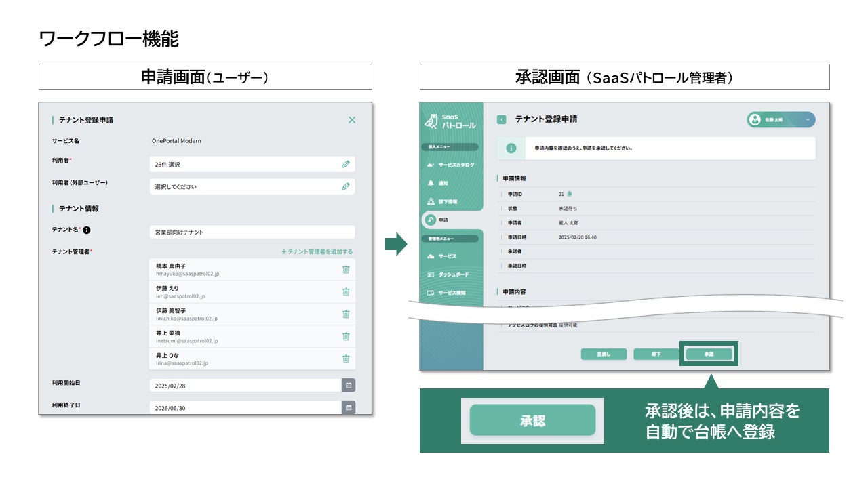Remove 伊藤 えり using the trash icon
The image size is (868, 488).
tap(346, 292)
